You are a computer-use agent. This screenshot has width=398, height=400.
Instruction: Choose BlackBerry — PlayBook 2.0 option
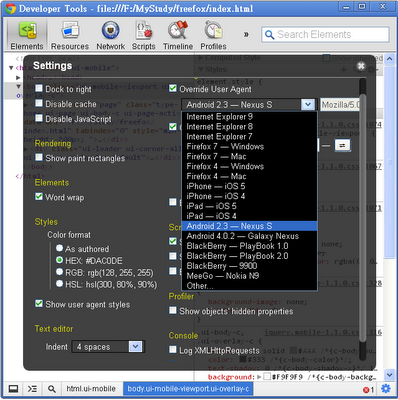[x=249, y=256]
